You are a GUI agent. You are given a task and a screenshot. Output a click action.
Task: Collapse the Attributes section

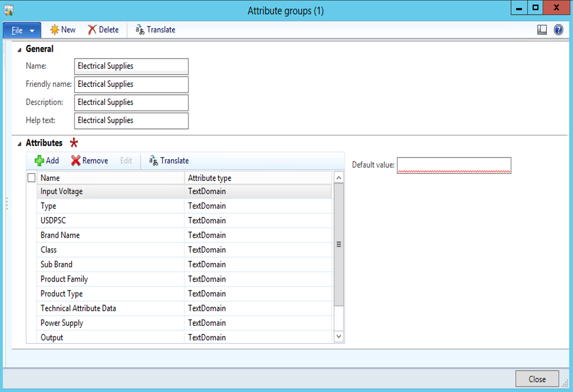[x=20, y=144]
